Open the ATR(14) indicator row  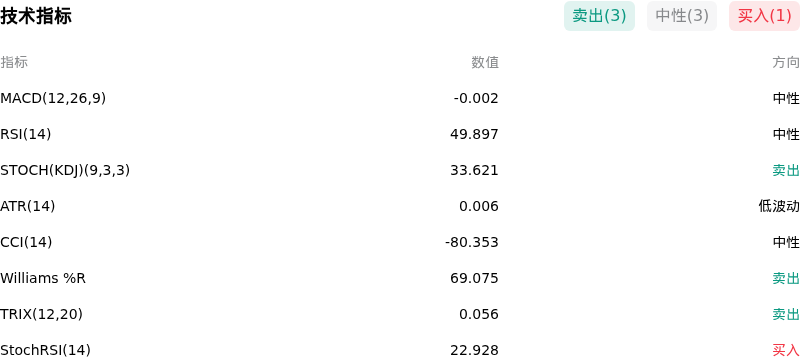pyautogui.click(x=400, y=206)
